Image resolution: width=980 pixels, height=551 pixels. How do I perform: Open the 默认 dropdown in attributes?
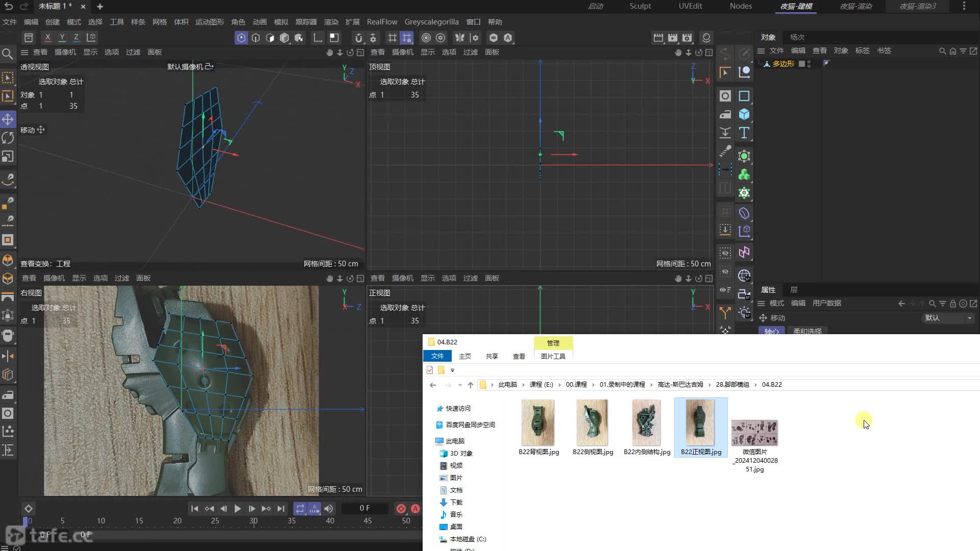[x=948, y=318]
